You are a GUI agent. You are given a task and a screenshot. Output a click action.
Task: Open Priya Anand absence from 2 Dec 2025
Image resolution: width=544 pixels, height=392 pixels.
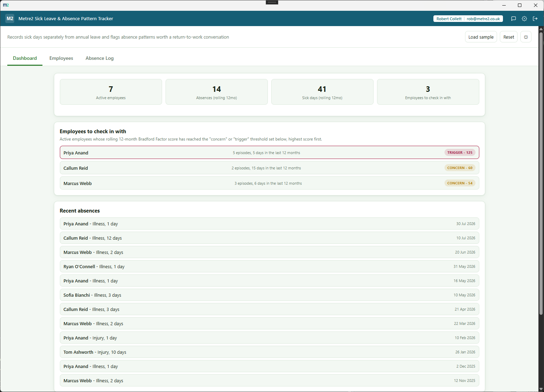(270, 366)
